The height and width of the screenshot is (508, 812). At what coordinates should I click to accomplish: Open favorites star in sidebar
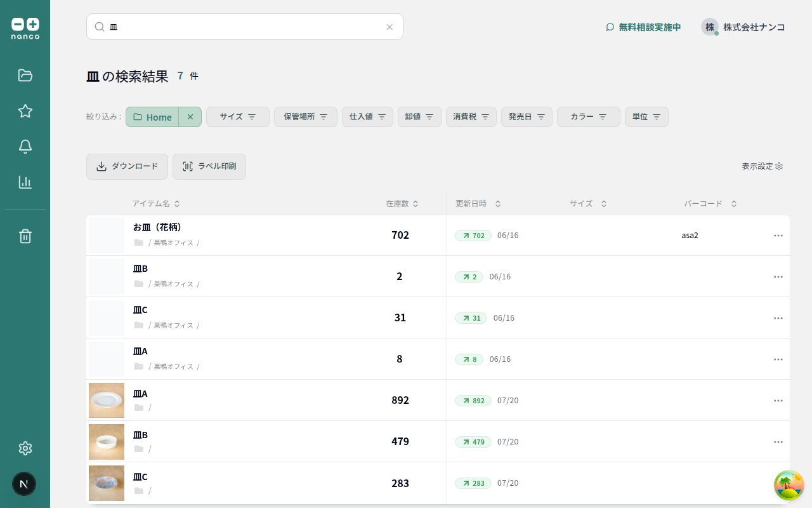click(x=25, y=111)
